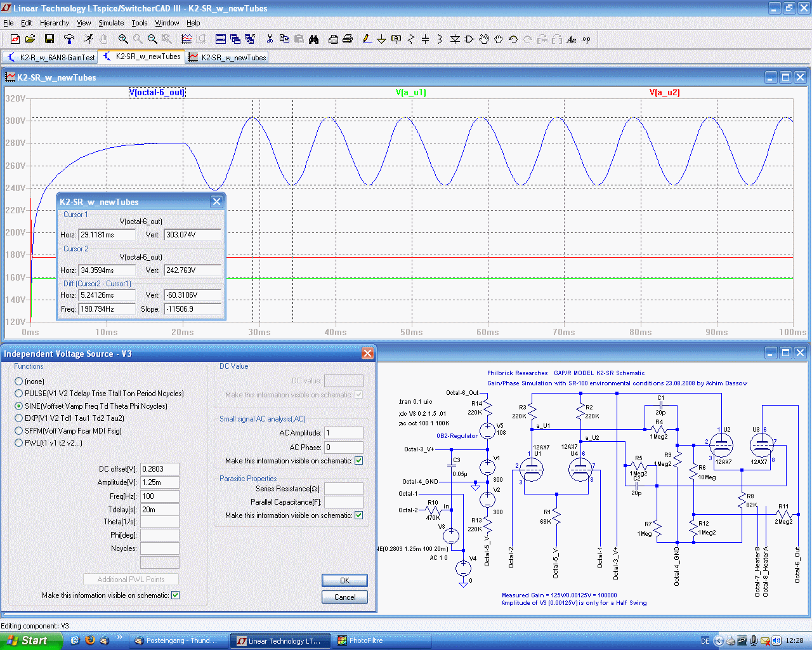The width and height of the screenshot is (812, 650).
Task: Select the diode component tool
Action: click(455, 39)
